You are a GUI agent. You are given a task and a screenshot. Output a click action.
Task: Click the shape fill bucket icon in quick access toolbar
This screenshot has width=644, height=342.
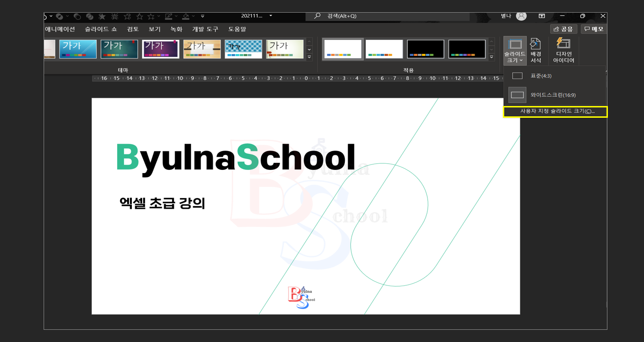(x=186, y=16)
